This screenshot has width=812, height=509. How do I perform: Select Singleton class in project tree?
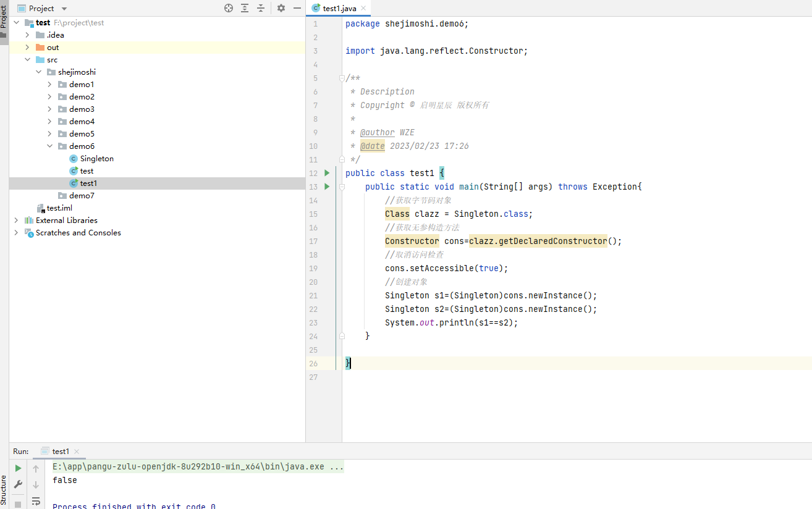click(96, 159)
